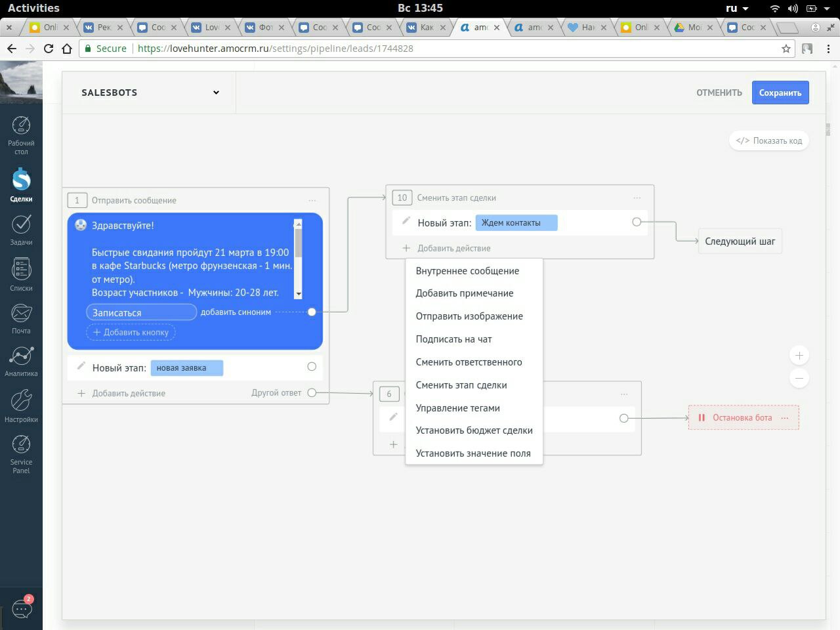This screenshot has width=840, height=630.
Task: Open the Activities overview
Action: [x=33, y=8]
